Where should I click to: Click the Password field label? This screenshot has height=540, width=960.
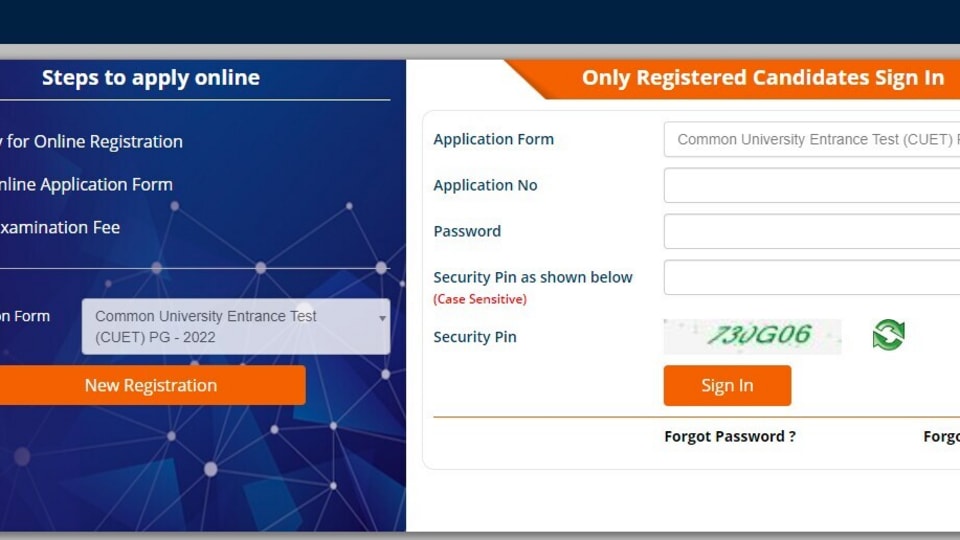pos(467,231)
